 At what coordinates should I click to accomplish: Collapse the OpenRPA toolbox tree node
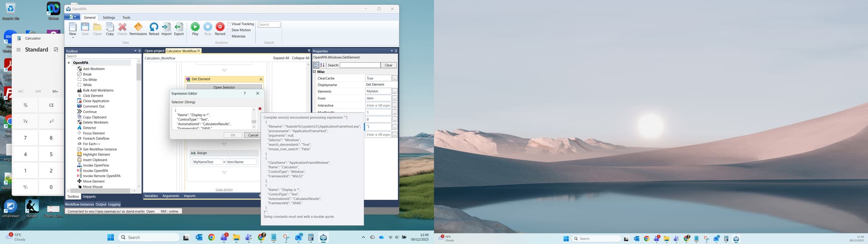pos(69,63)
